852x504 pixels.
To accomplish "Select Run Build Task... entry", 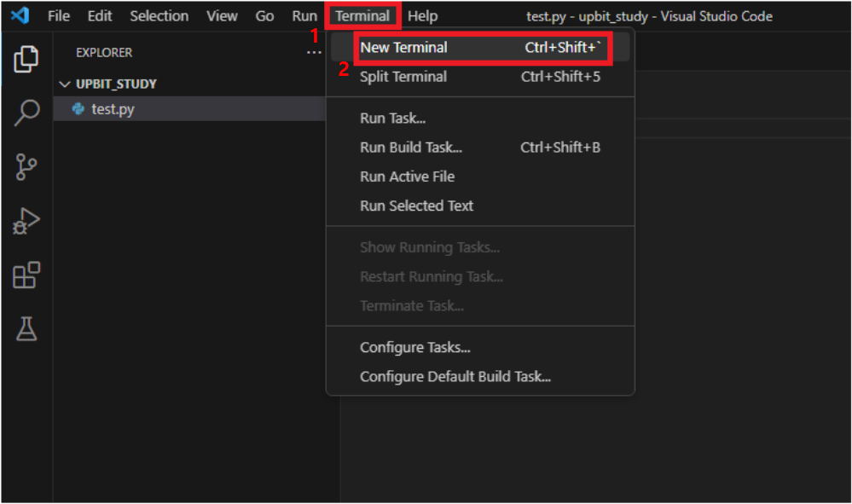I will coord(480,148).
